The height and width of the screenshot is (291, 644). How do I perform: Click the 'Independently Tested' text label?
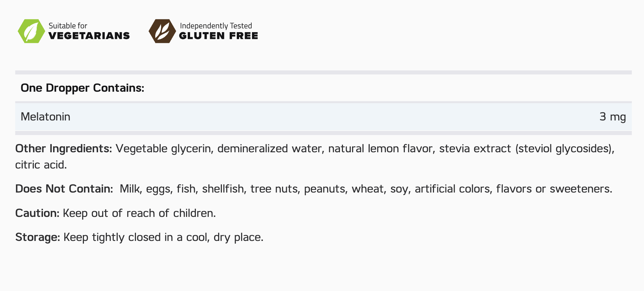pyautogui.click(x=216, y=26)
